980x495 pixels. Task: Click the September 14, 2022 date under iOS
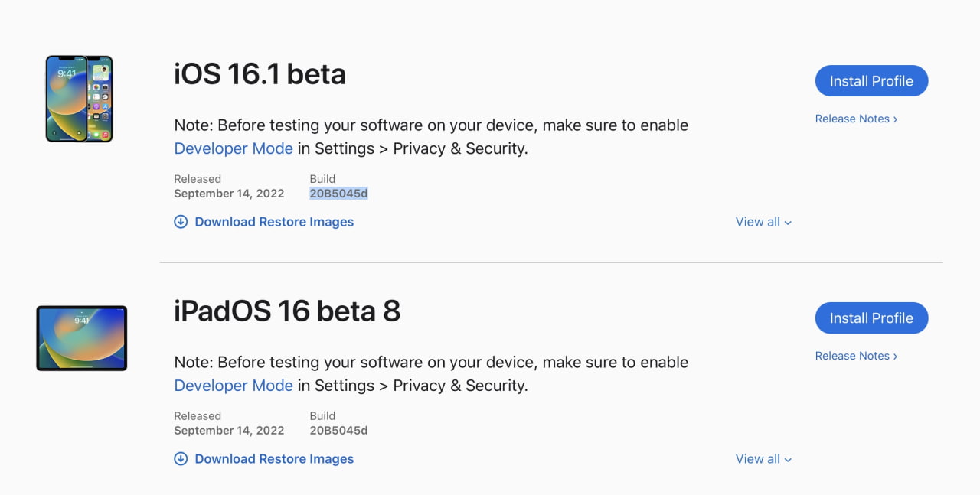(x=229, y=194)
